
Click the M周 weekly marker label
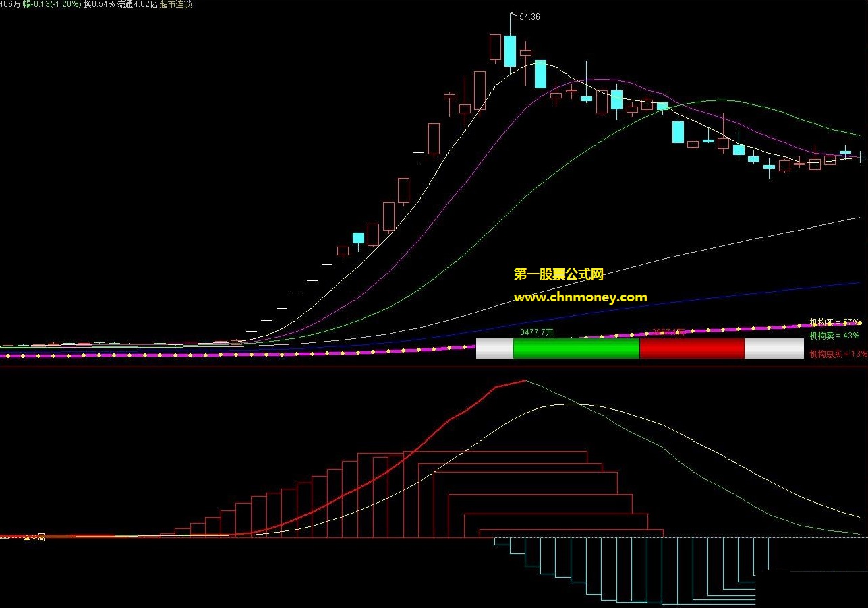tap(38, 537)
